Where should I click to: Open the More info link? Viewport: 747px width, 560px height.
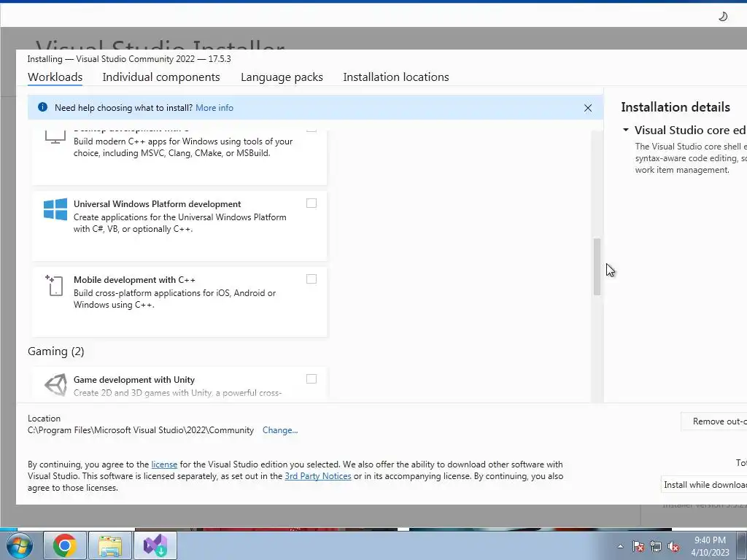pyautogui.click(x=214, y=108)
